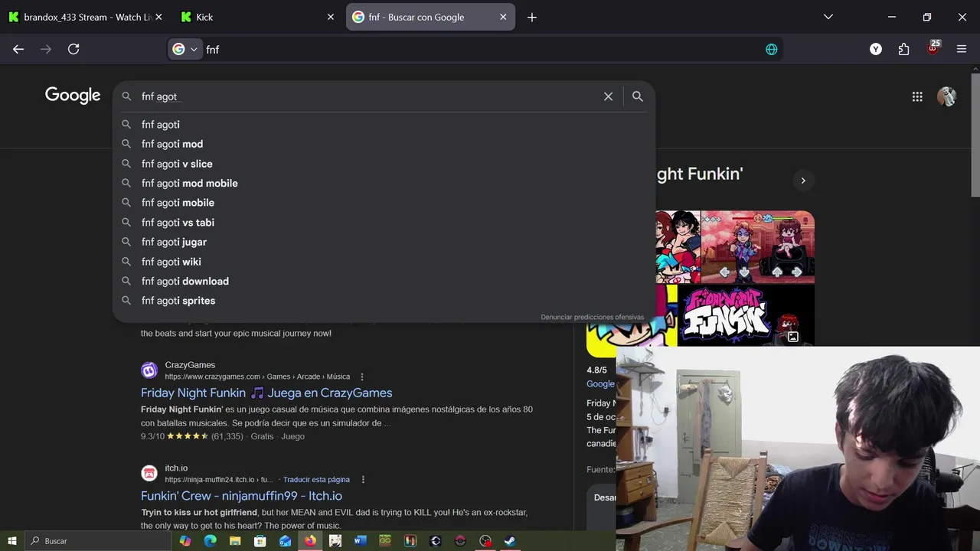Choose suggestion 'fnf agoti mod mobile'

[383, 183]
